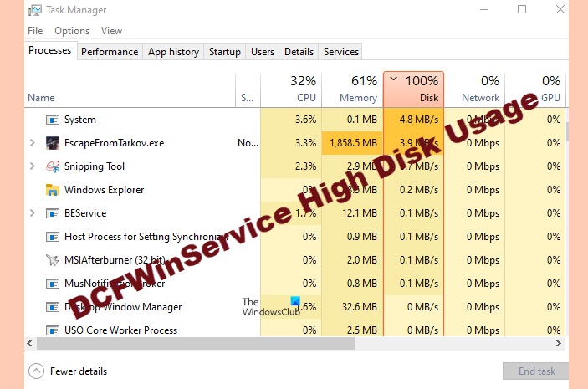Click the 3.3% CPU cell
Viewport: 588px width, 389px height.
pos(291,143)
